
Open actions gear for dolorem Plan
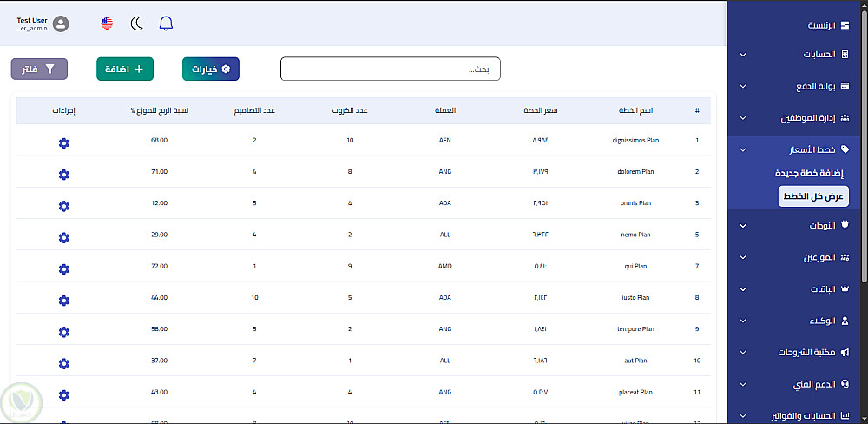(x=63, y=175)
